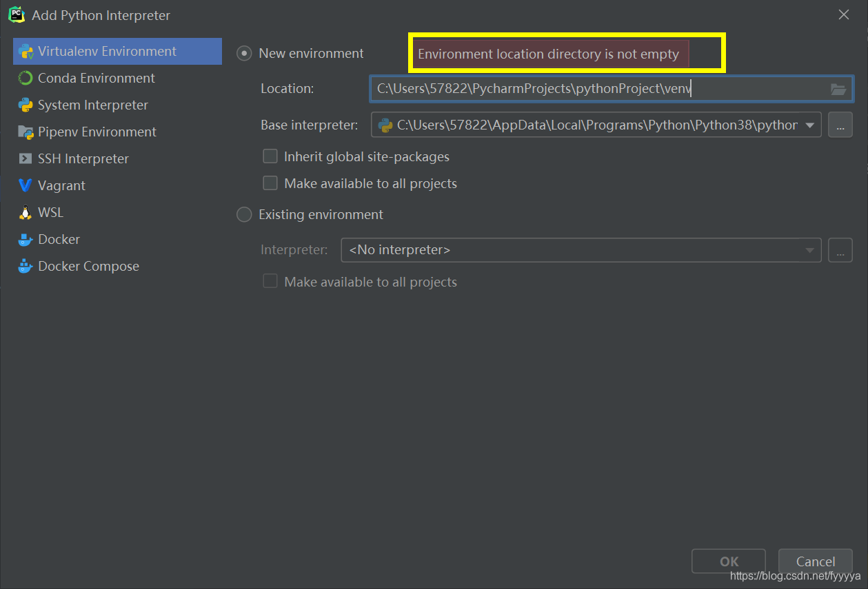Click the Virtualenv Environment Python icon
This screenshot has height=589, width=868.
(26, 52)
